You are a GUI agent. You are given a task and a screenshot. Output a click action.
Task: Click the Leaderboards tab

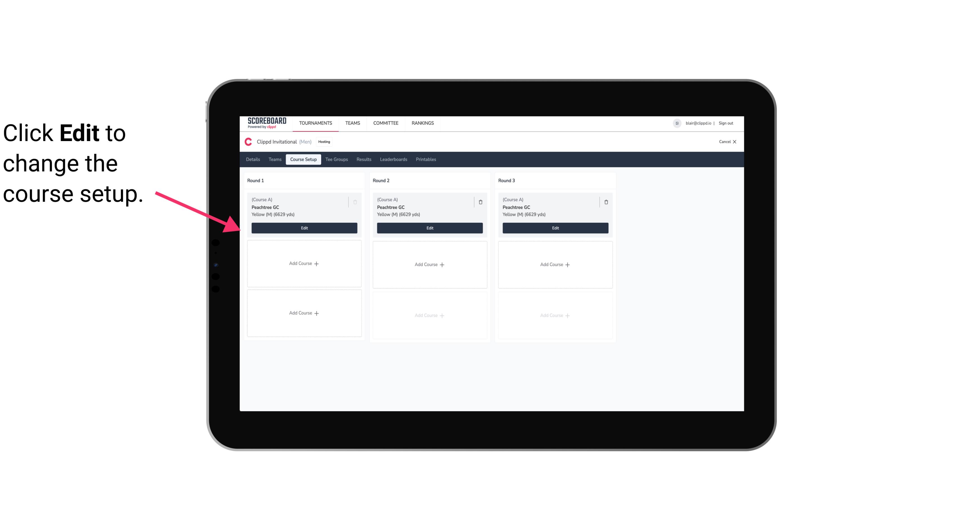tap(394, 159)
